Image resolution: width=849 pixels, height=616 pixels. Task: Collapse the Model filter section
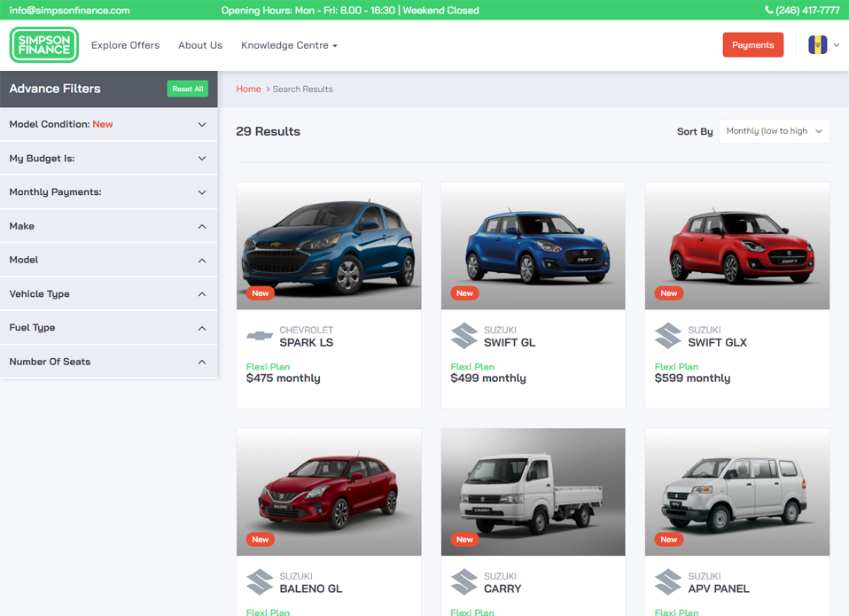pyautogui.click(x=108, y=260)
